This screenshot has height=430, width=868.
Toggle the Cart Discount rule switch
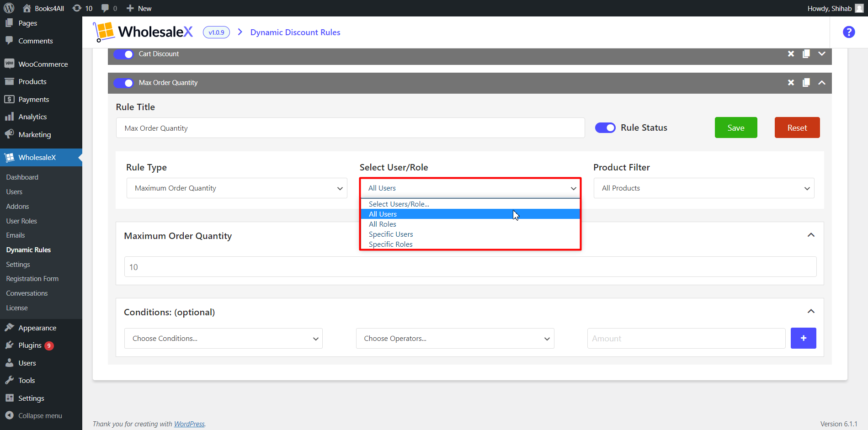pyautogui.click(x=123, y=54)
